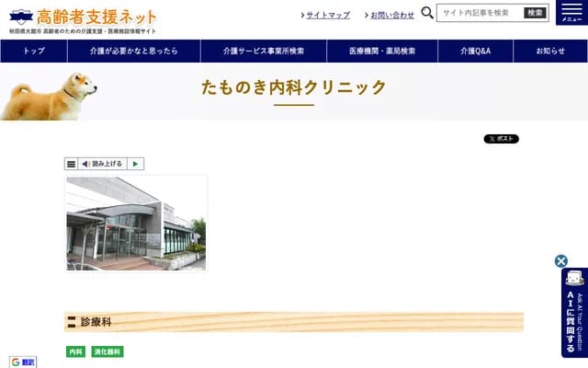Click the clinic building photo thumbnail

coord(136,224)
